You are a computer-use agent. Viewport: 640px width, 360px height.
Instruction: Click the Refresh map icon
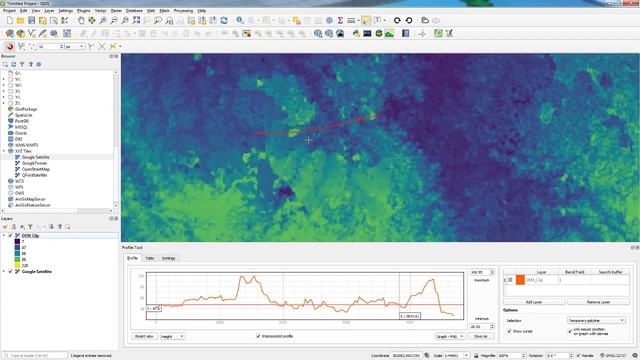(224, 20)
